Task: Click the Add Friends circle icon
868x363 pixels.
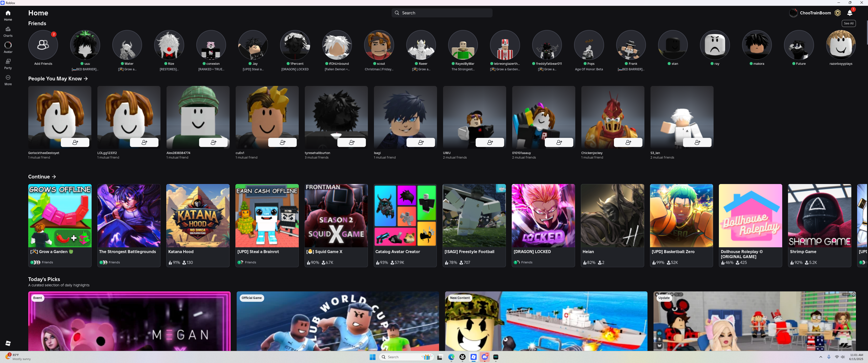Action: click(x=43, y=45)
